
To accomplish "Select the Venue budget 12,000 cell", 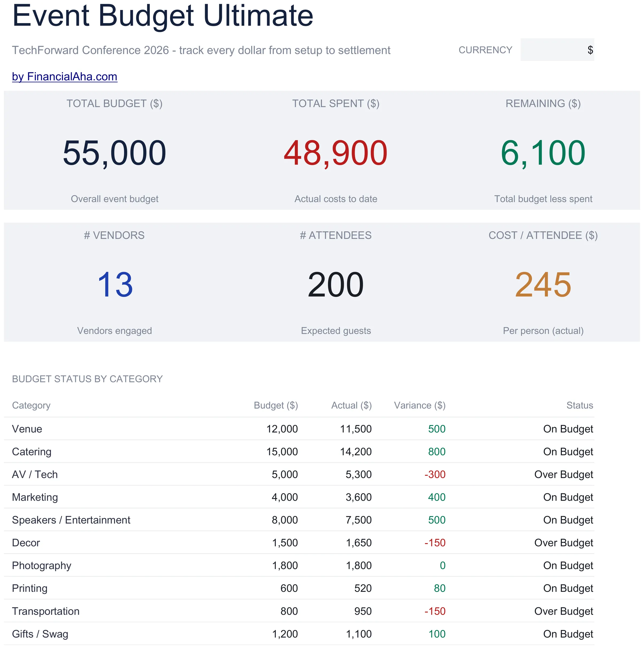I will coord(282,429).
